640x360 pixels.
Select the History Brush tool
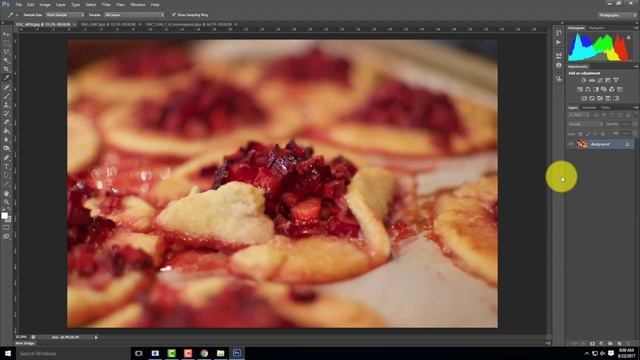point(6,113)
